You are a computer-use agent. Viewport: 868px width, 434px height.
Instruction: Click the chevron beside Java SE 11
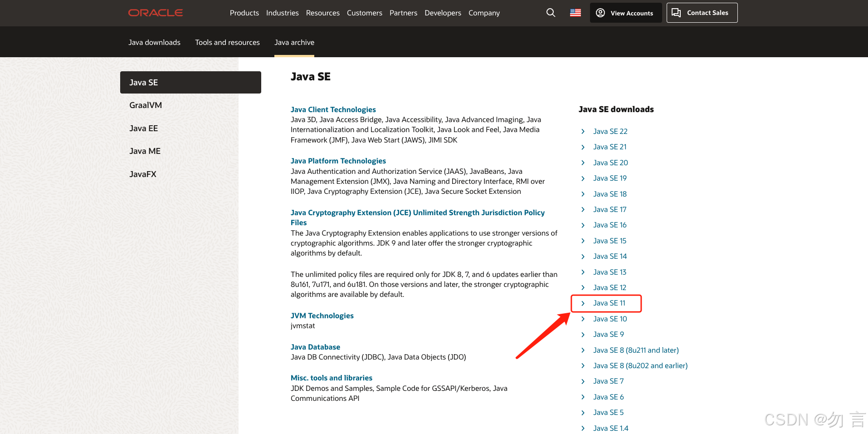click(x=583, y=303)
